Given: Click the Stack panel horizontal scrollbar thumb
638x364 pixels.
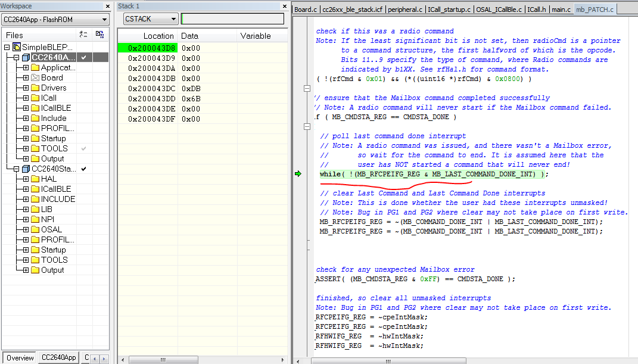Looking at the screenshot, I should point(163,360).
